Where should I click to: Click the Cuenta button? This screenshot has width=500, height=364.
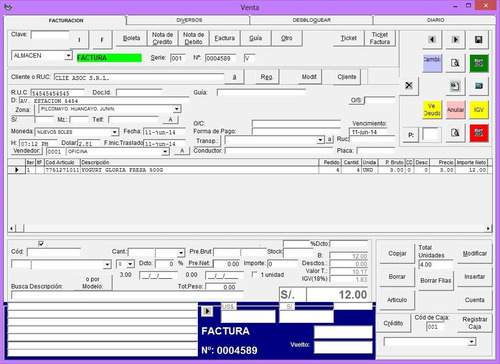(474, 300)
